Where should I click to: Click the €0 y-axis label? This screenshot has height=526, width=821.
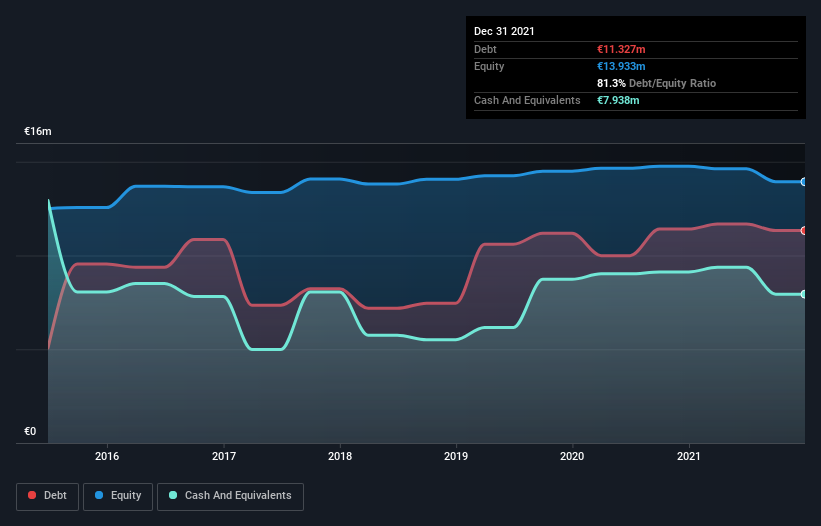coord(30,431)
